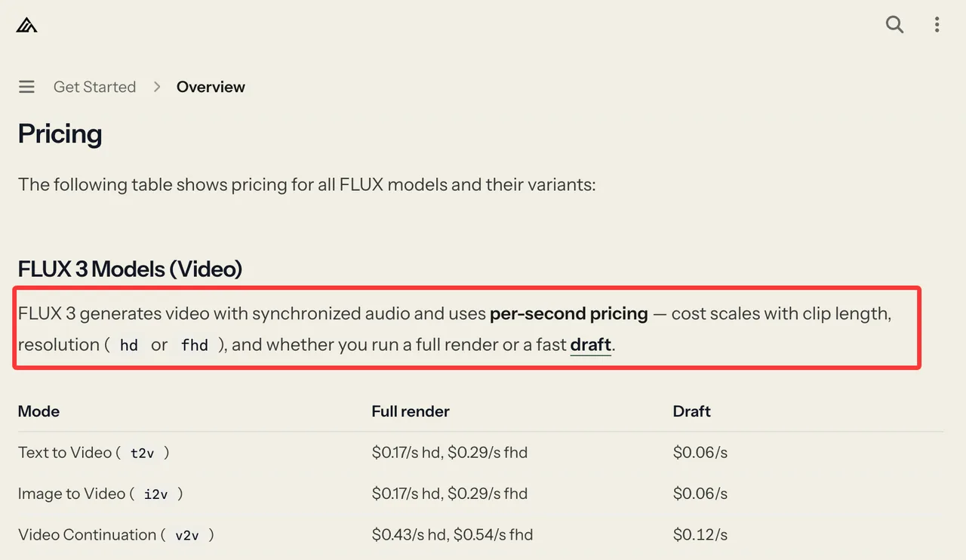Click the triangular site logo
The height and width of the screenshot is (560, 966).
coord(27,25)
